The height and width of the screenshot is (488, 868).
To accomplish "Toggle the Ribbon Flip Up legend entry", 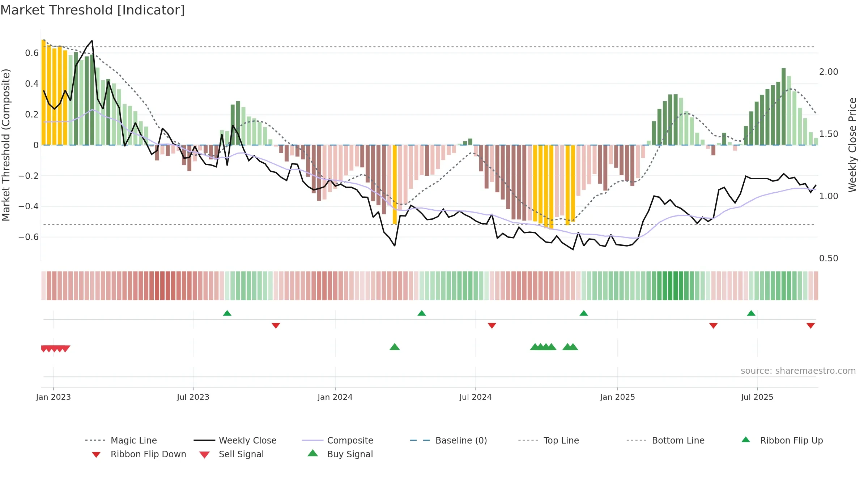I will click(782, 440).
